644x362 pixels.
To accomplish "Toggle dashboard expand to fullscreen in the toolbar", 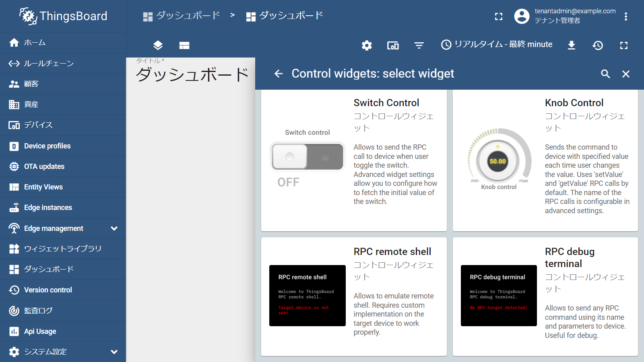I will click(x=624, y=45).
